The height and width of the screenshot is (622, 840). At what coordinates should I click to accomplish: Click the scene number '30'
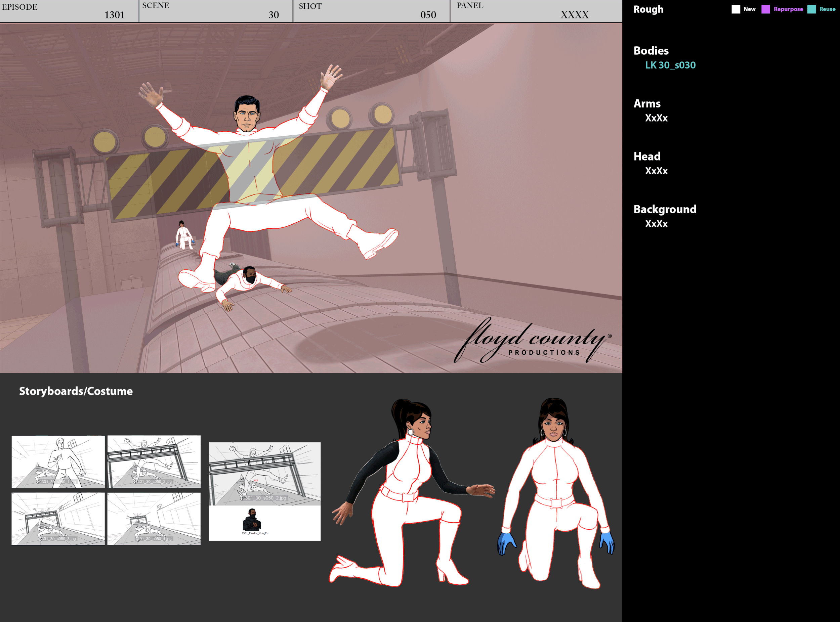click(274, 15)
